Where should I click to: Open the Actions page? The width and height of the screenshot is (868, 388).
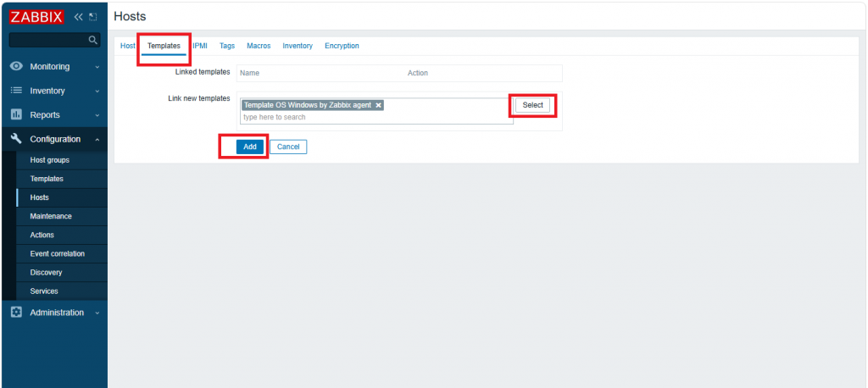[x=61, y=235]
